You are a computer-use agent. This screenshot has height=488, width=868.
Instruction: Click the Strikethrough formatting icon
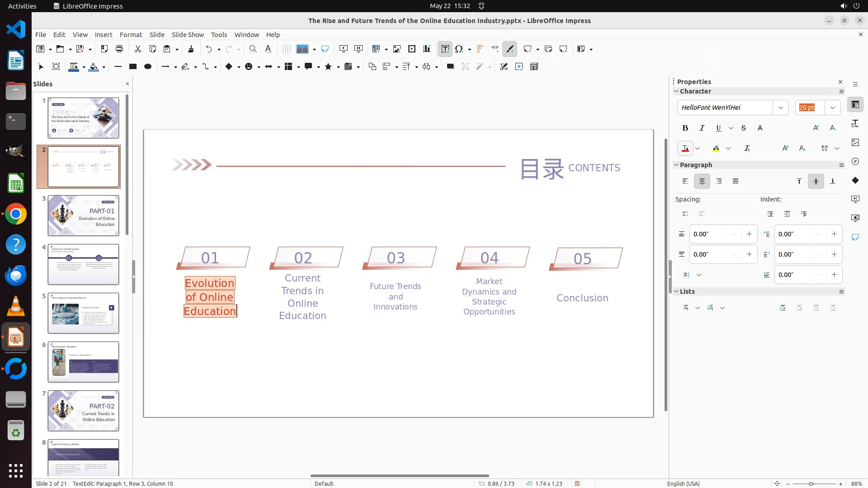point(744,128)
